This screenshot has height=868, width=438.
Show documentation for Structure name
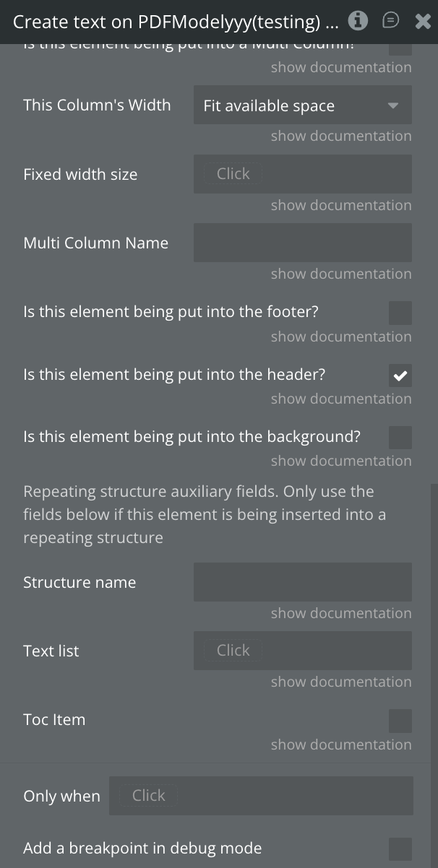pos(341,613)
